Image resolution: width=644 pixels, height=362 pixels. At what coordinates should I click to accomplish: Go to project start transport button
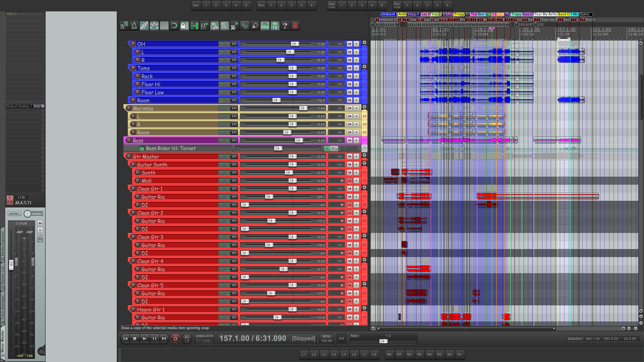point(125,339)
